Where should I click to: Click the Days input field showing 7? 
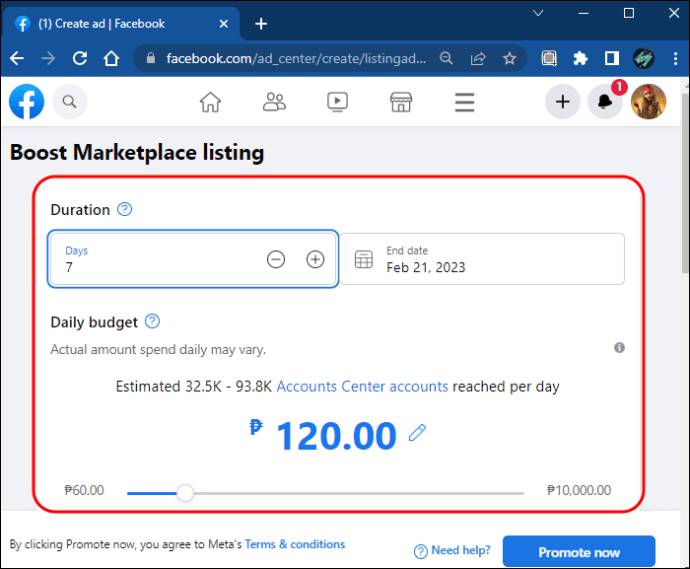coord(193,259)
